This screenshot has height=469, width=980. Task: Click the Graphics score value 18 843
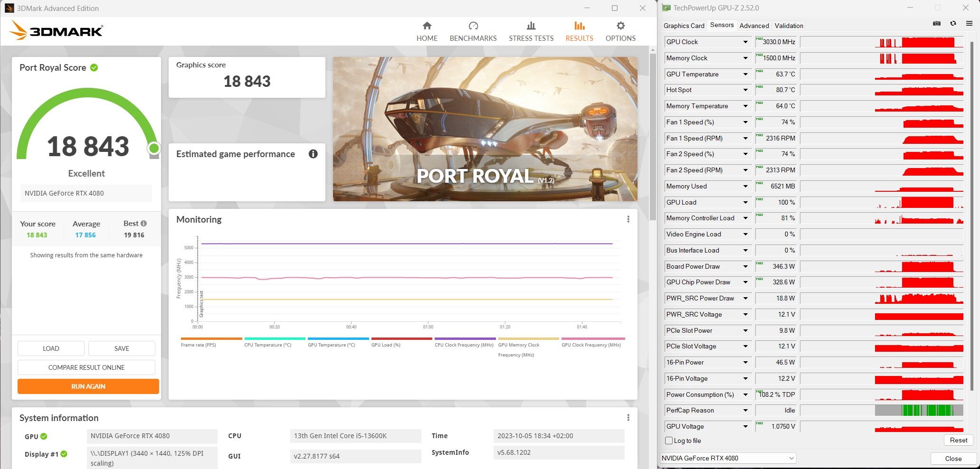[x=247, y=82]
